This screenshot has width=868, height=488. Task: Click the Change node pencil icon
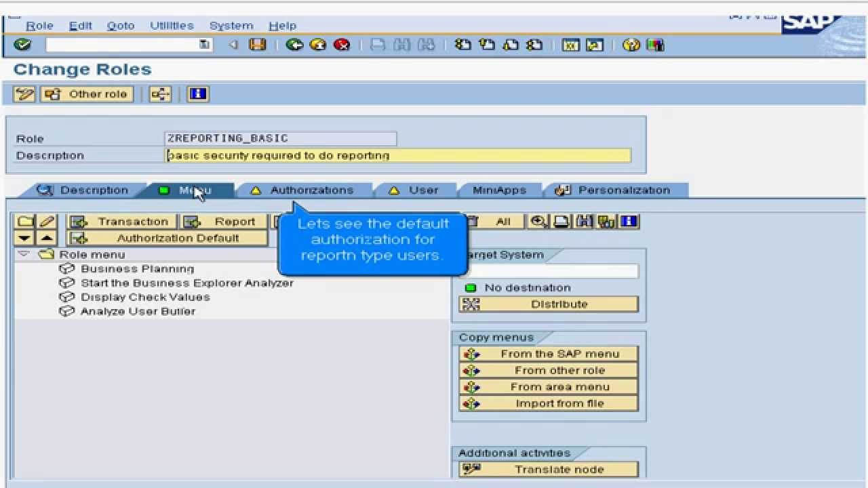(x=46, y=222)
